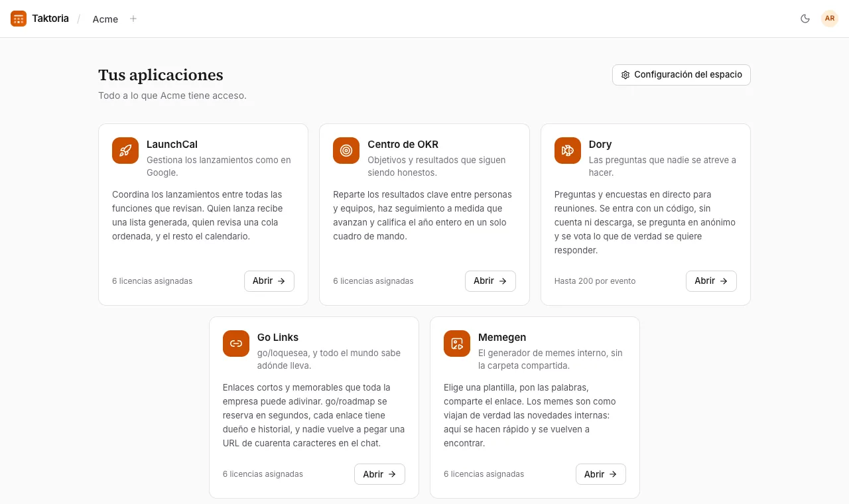This screenshot has width=849, height=504.
Task: Click the Centro de OKR target icon
Action: [346, 151]
